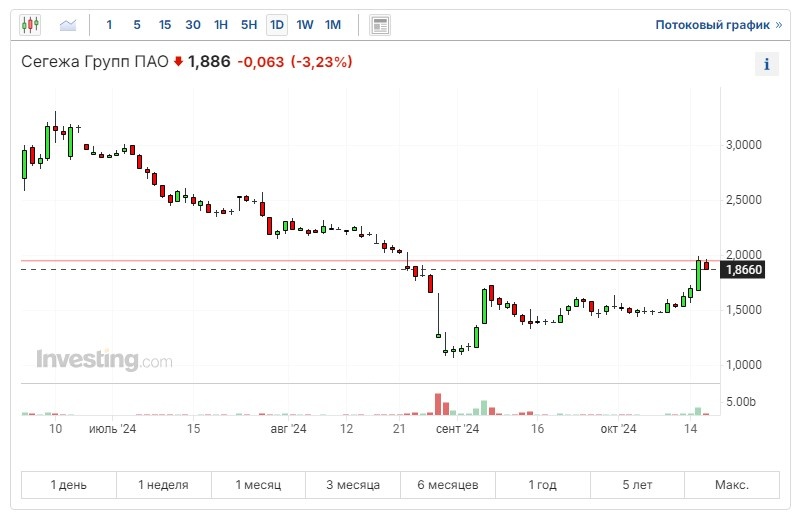Select the candlestick chart type icon

[x=30, y=25]
